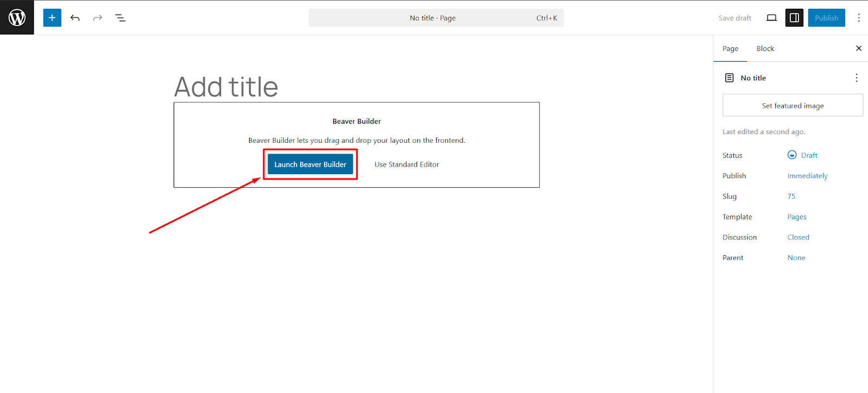The width and height of the screenshot is (868, 393).
Task: Select the Page tab in sidebar
Action: point(730,48)
